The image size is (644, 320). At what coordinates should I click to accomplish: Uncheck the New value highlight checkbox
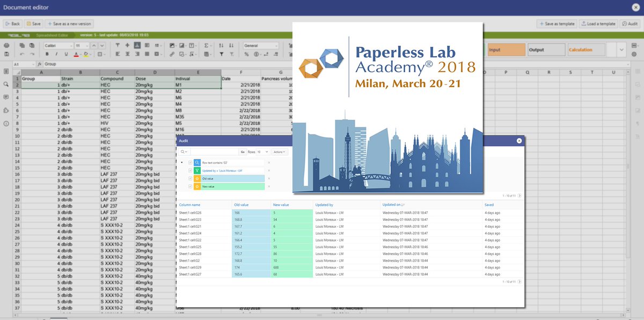(x=190, y=187)
